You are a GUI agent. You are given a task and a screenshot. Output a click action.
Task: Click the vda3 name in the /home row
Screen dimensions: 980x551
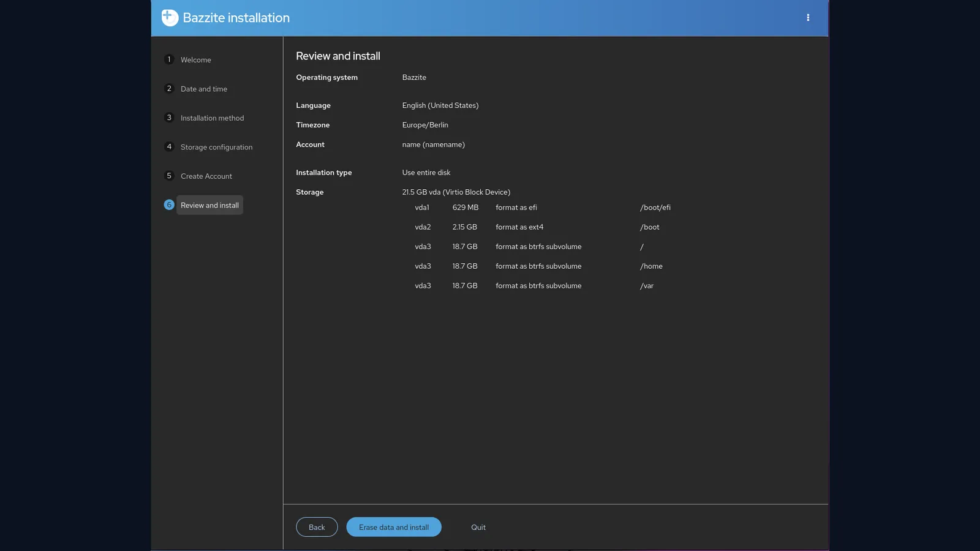[x=423, y=266]
